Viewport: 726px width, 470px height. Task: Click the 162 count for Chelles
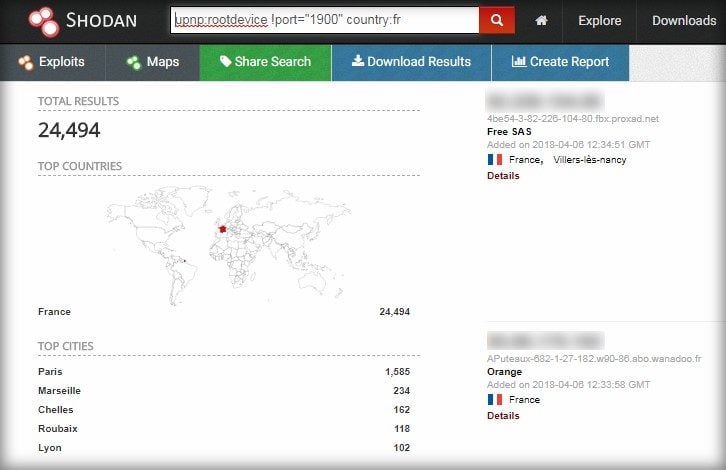[x=401, y=409]
